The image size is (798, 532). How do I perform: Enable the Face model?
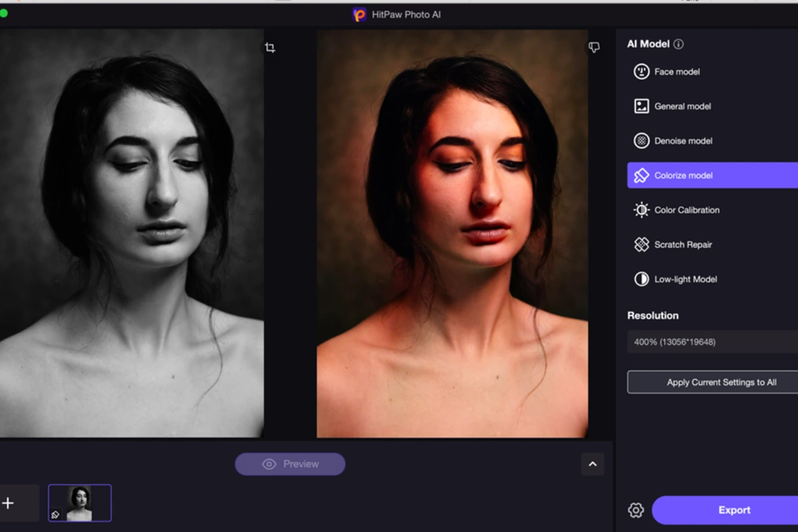[x=677, y=71]
